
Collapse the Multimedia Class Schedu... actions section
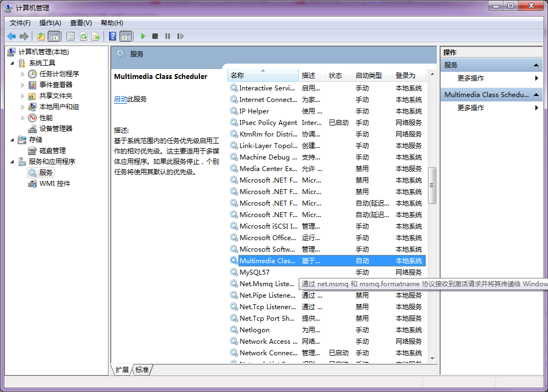[x=536, y=94]
